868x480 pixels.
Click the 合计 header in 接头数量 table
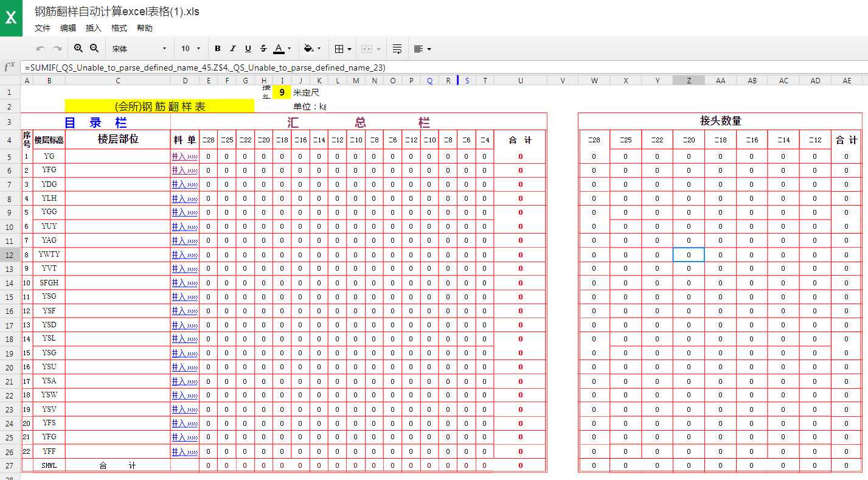point(846,140)
